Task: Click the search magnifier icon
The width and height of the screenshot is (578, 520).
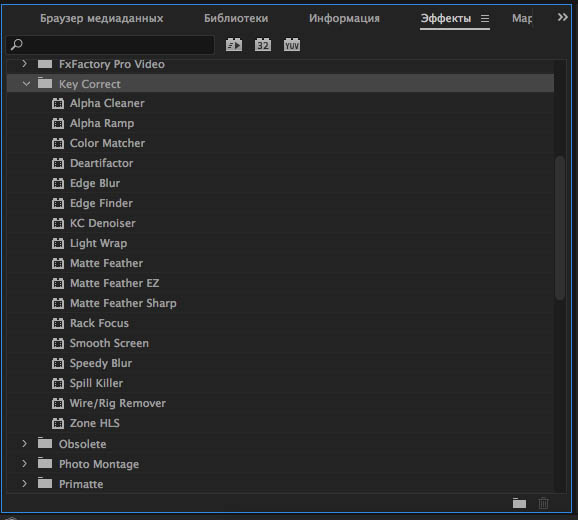Action: coord(17,45)
